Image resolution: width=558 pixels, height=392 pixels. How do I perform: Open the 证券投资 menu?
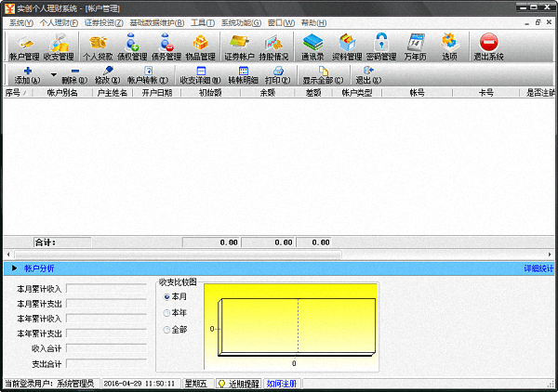pyautogui.click(x=103, y=22)
